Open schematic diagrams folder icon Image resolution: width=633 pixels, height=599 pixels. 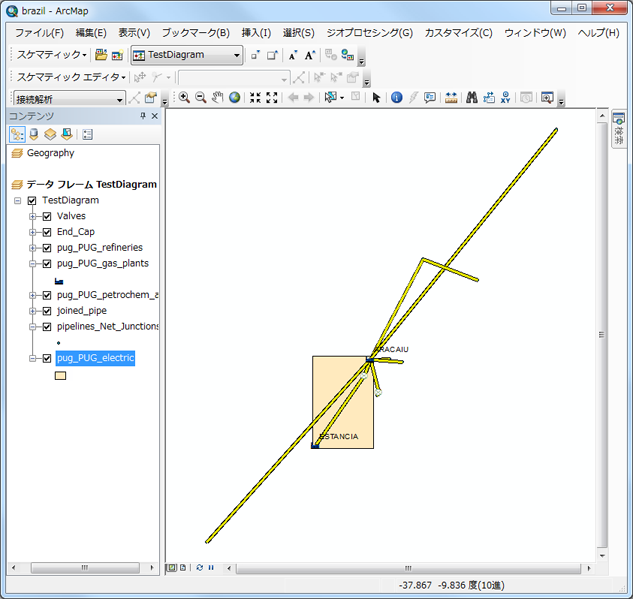[x=101, y=55]
